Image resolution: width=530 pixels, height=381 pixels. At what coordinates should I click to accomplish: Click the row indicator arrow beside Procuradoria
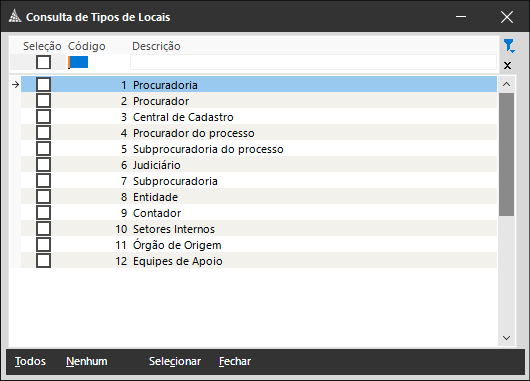(x=16, y=85)
